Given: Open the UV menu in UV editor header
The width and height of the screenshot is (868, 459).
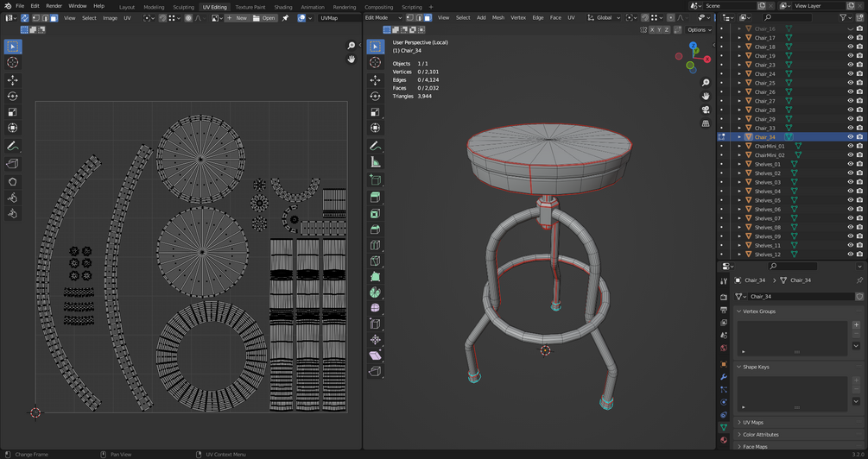Looking at the screenshot, I should point(127,18).
